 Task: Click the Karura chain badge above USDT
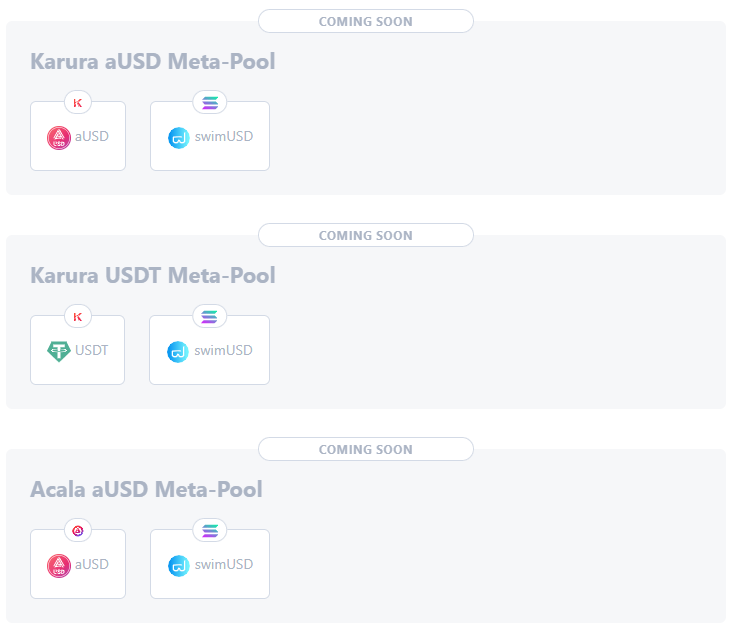click(x=78, y=316)
